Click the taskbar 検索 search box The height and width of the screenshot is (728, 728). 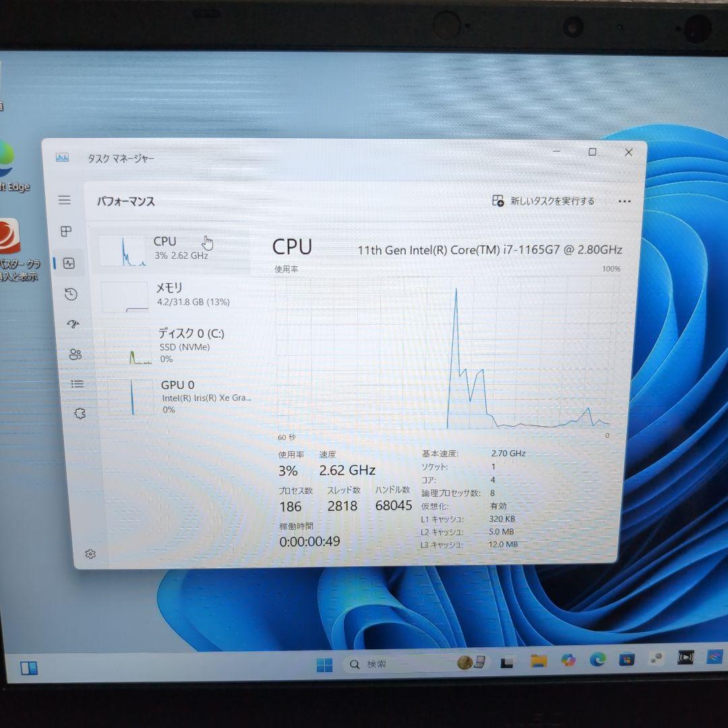pos(415,664)
